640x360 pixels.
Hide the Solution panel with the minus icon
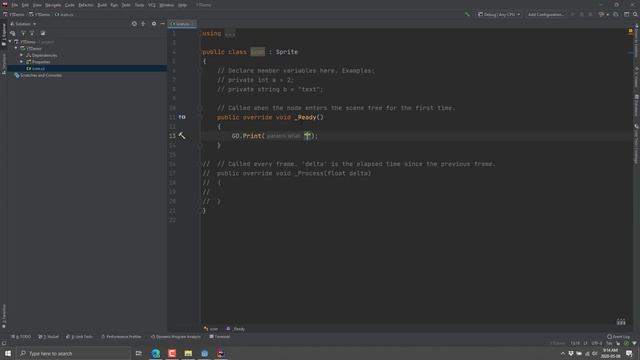click(162, 24)
